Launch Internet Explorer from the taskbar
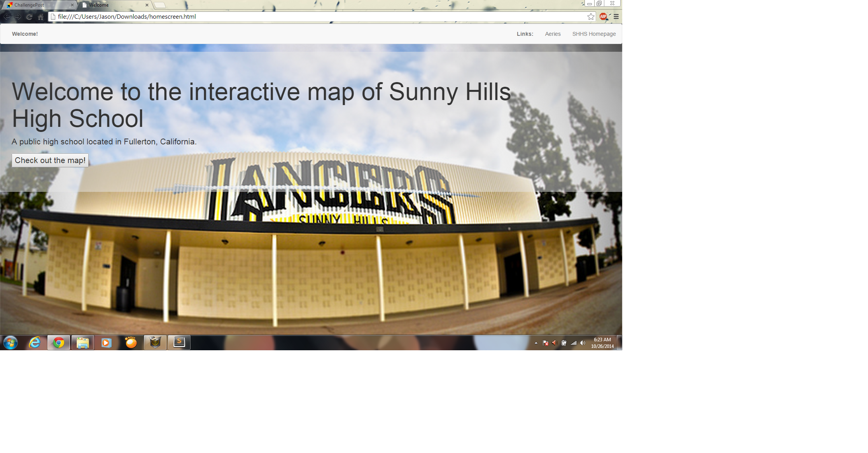 point(35,342)
